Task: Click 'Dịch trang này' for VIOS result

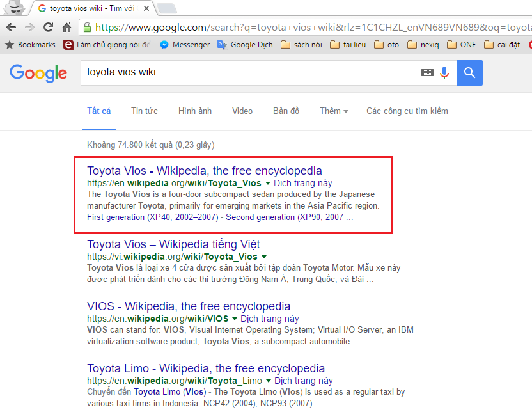Action: click(270, 319)
